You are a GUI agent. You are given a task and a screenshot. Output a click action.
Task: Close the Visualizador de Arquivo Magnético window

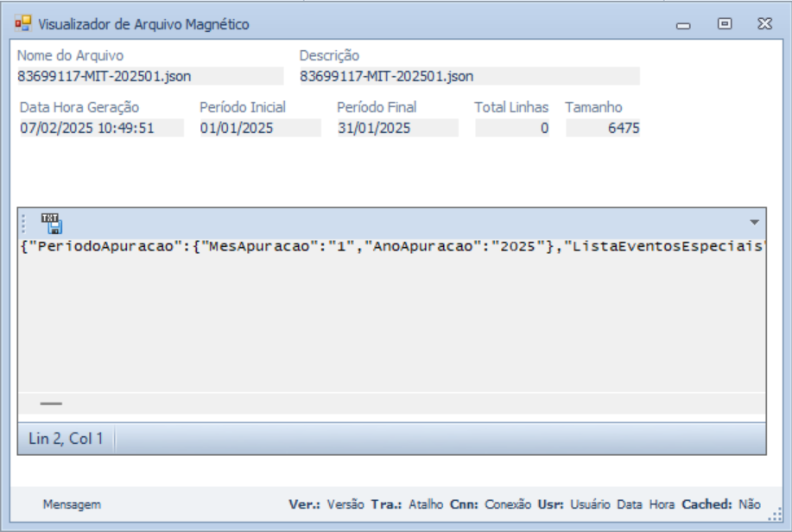click(x=764, y=23)
